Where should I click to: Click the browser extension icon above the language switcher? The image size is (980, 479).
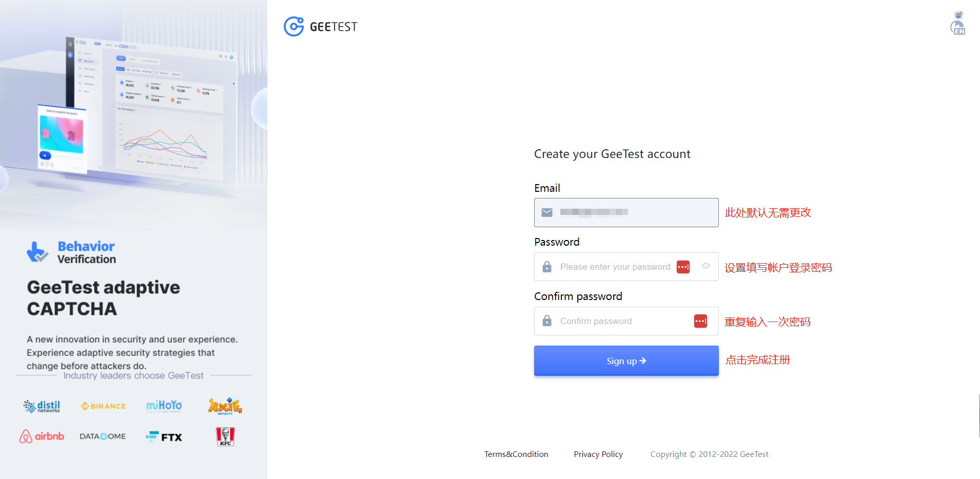point(958,14)
